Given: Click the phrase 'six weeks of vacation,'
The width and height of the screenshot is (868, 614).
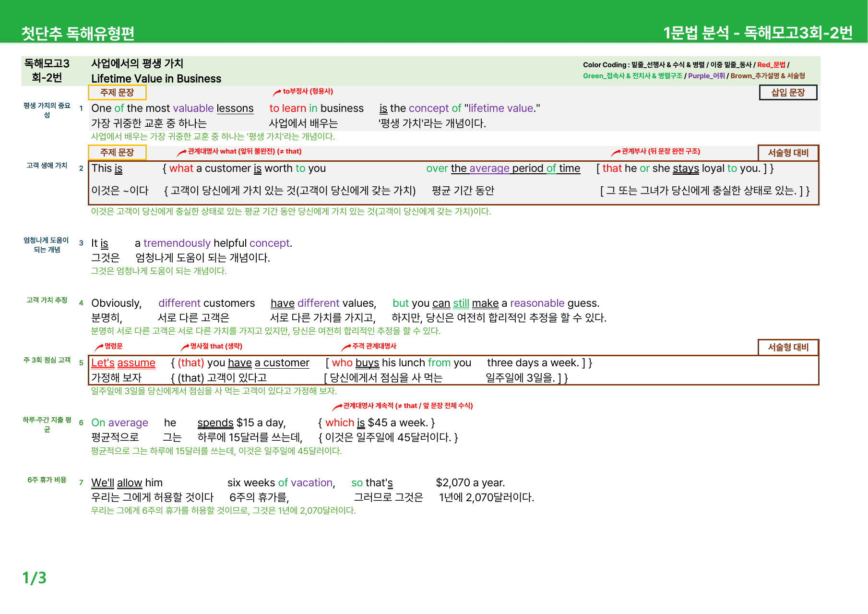Looking at the screenshot, I should [x=282, y=483].
